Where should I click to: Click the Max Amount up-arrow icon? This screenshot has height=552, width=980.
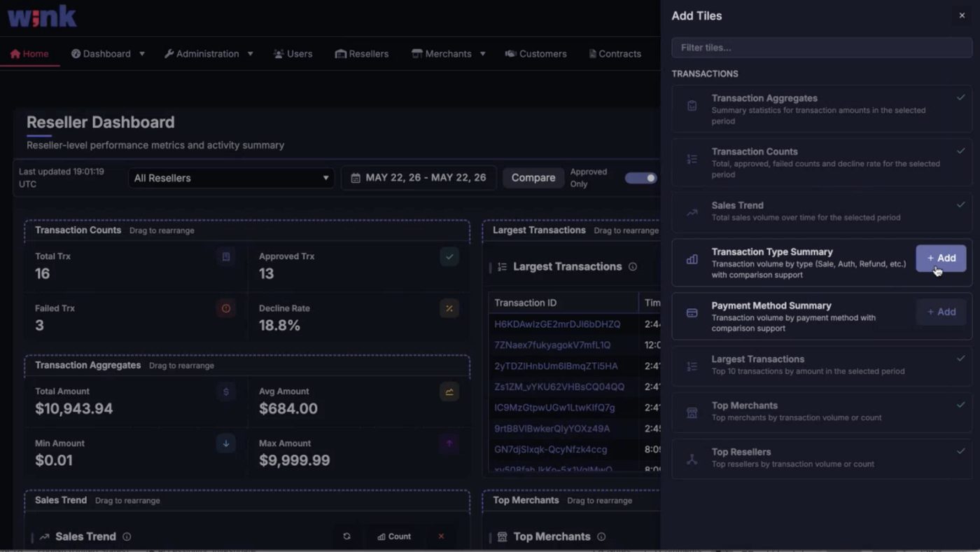click(x=449, y=443)
